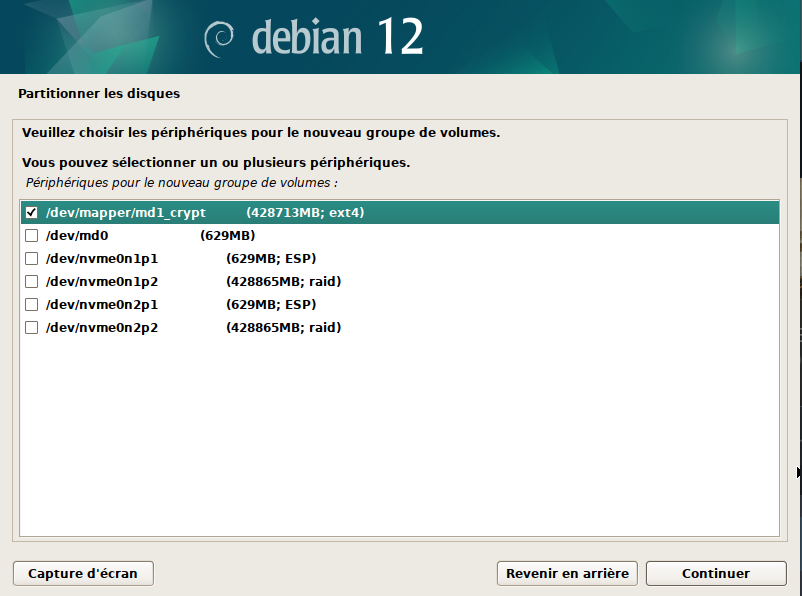Screen dimensions: 802x596
Task: Select the /dev/nvme0n2p1 checkbox
Action: 32,304
